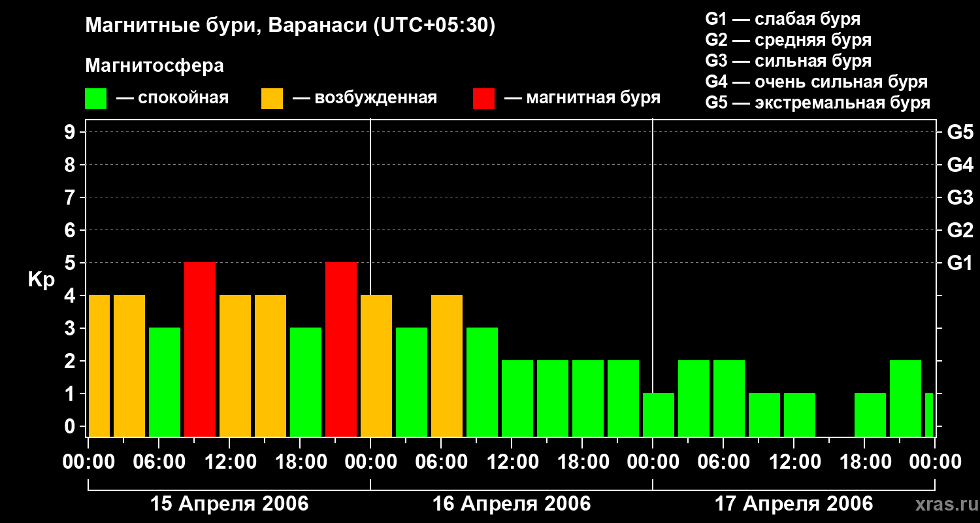The image size is (980, 523).
Task: Click the green Kp 2 bar at 18:00 on 16 April
Action: click(x=588, y=399)
